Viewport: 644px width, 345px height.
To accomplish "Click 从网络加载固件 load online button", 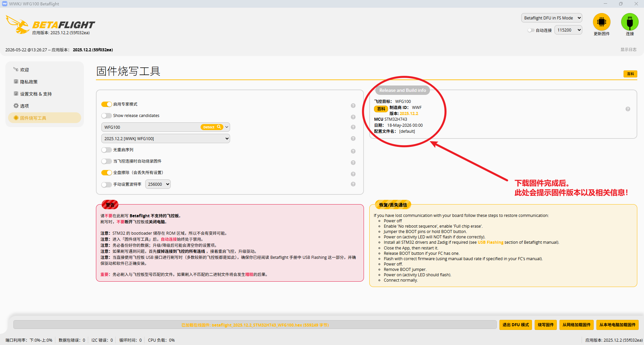I will point(577,325).
